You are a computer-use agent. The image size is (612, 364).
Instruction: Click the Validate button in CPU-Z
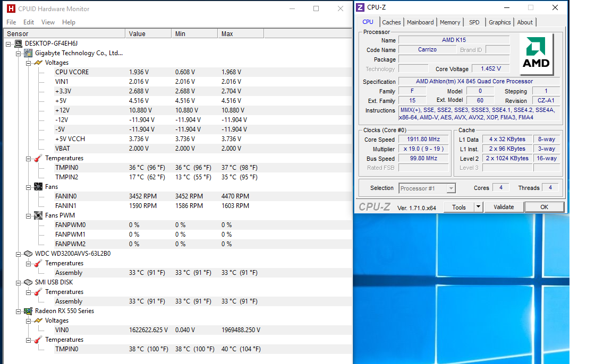coord(504,207)
